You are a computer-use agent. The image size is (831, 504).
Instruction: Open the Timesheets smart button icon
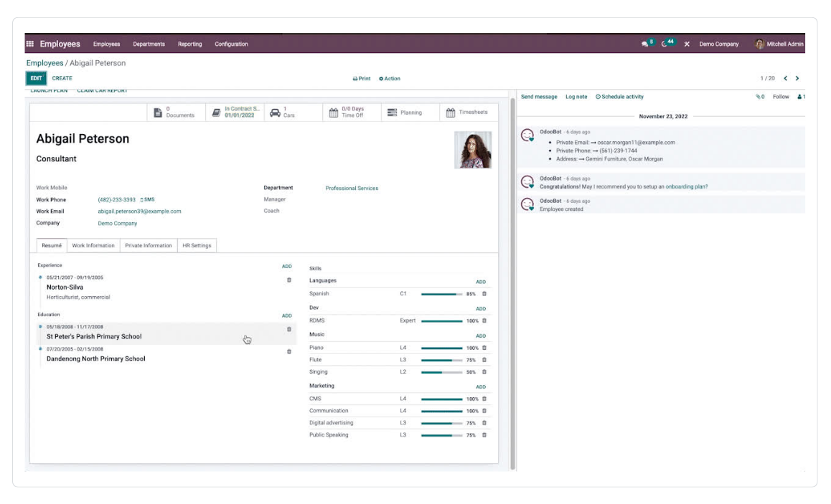pyautogui.click(x=449, y=112)
